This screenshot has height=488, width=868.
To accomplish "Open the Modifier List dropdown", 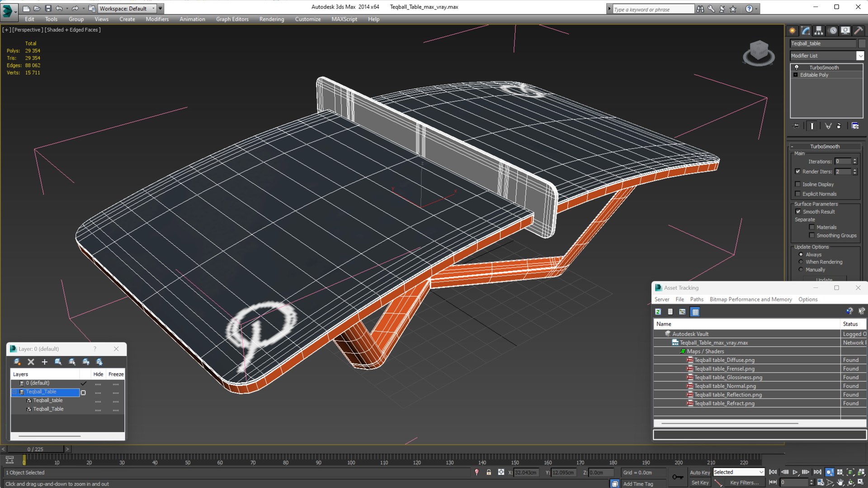I will [x=860, y=56].
